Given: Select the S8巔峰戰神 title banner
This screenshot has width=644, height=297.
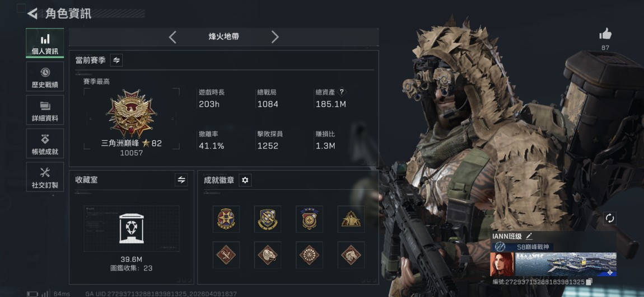Looking at the screenshot, I should [x=522, y=247].
